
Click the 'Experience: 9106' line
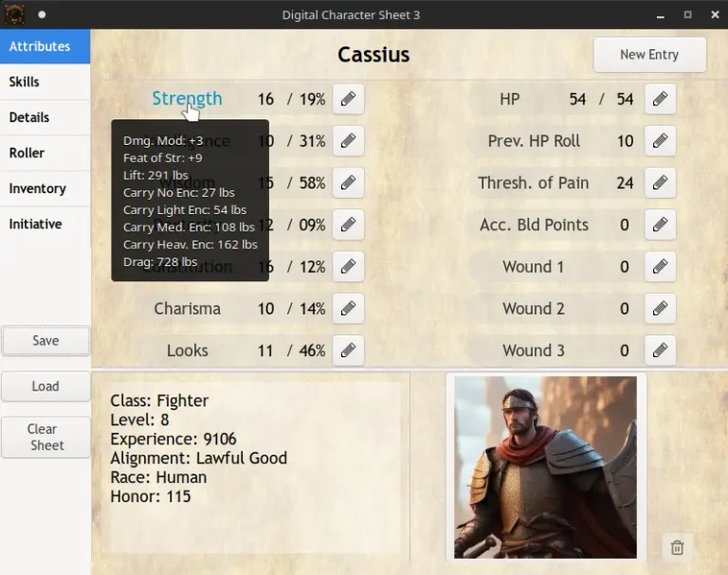(x=173, y=439)
